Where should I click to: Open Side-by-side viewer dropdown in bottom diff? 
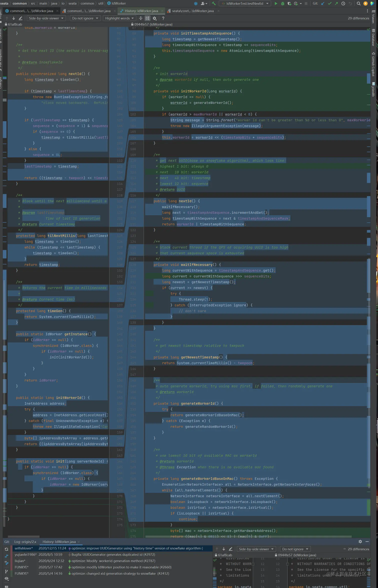point(256,549)
